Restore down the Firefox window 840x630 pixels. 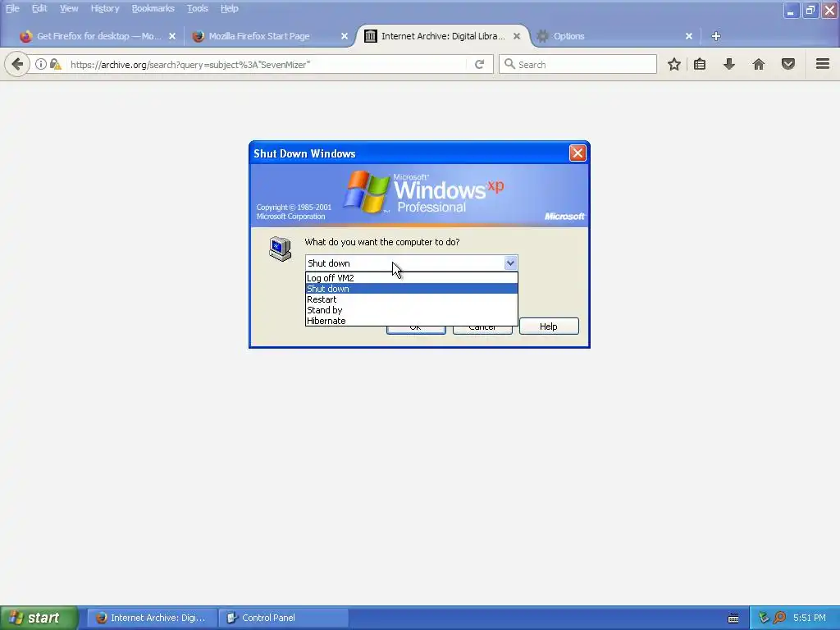[x=810, y=10]
